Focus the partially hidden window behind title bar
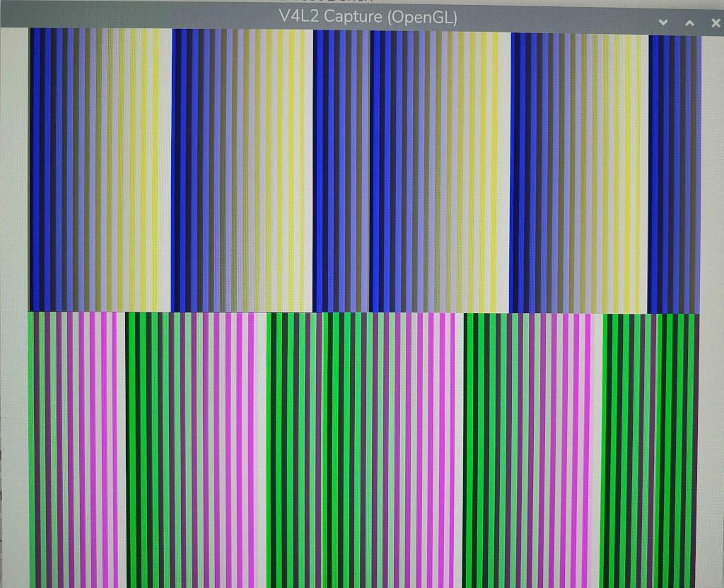 (x=332, y=1)
